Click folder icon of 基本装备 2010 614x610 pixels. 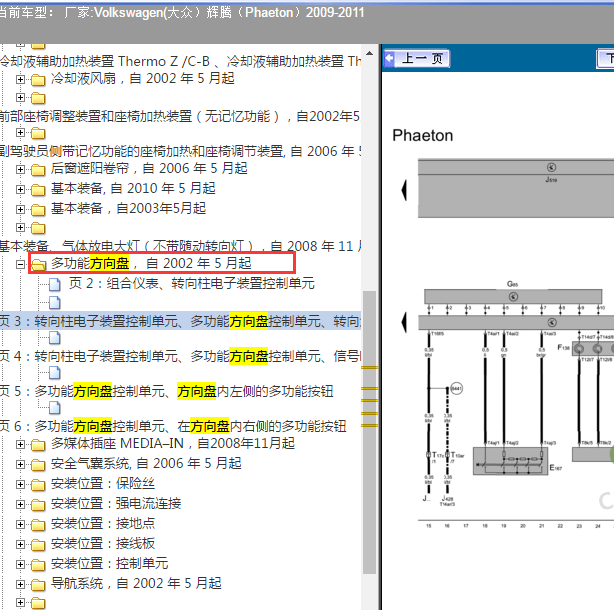coord(38,190)
